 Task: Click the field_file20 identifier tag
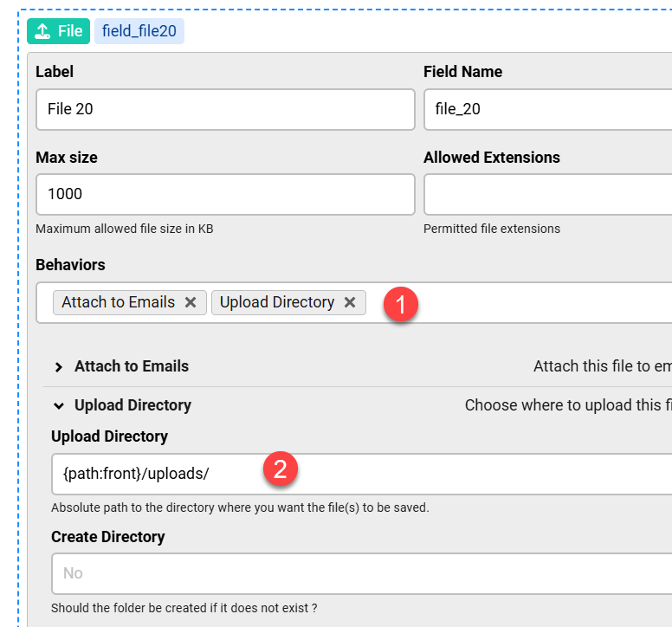point(139,31)
